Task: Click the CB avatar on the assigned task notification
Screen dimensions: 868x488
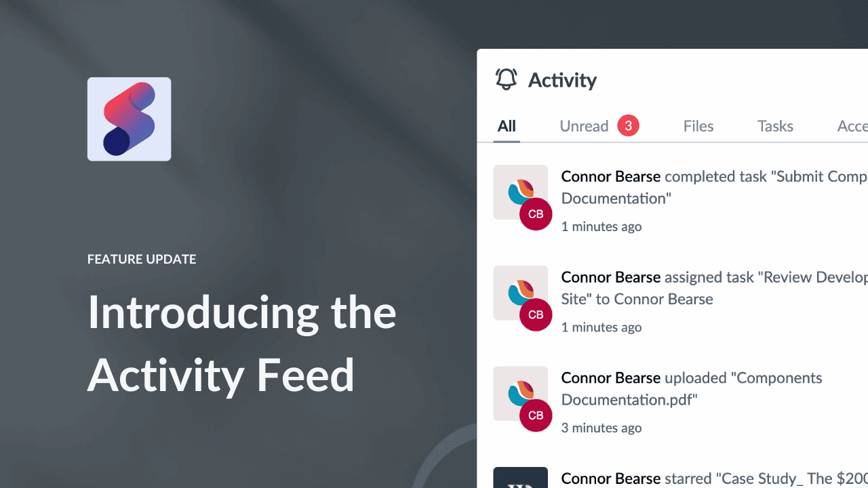Action: 536,314
